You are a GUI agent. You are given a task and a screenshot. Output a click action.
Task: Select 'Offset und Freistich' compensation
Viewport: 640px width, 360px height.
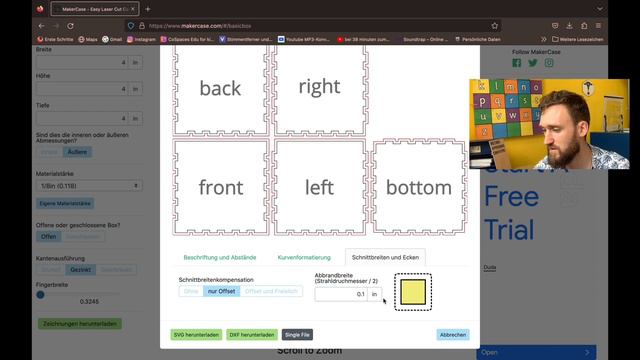click(x=271, y=291)
